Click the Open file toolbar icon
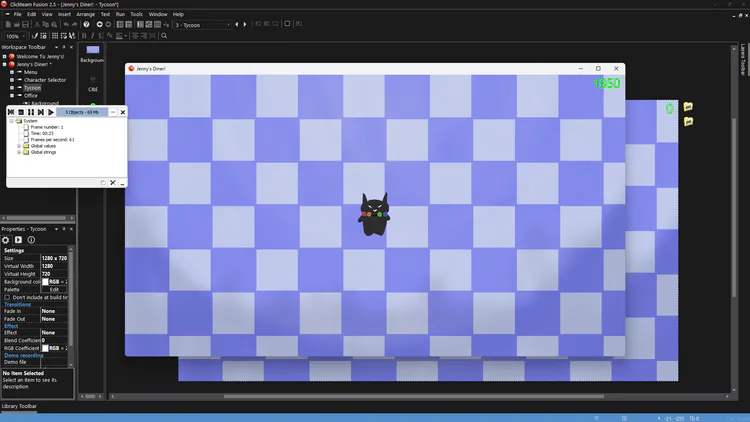 coord(17,24)
